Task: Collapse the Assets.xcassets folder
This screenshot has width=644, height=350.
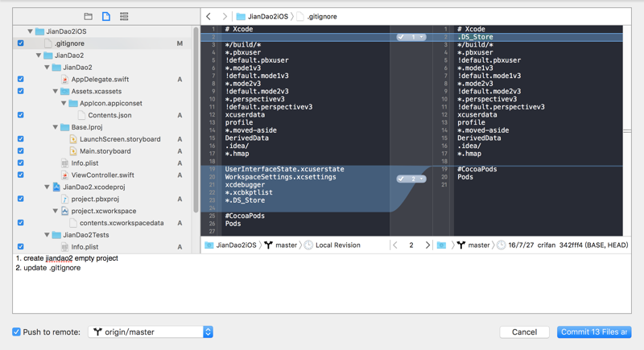Action: point(55,91)
